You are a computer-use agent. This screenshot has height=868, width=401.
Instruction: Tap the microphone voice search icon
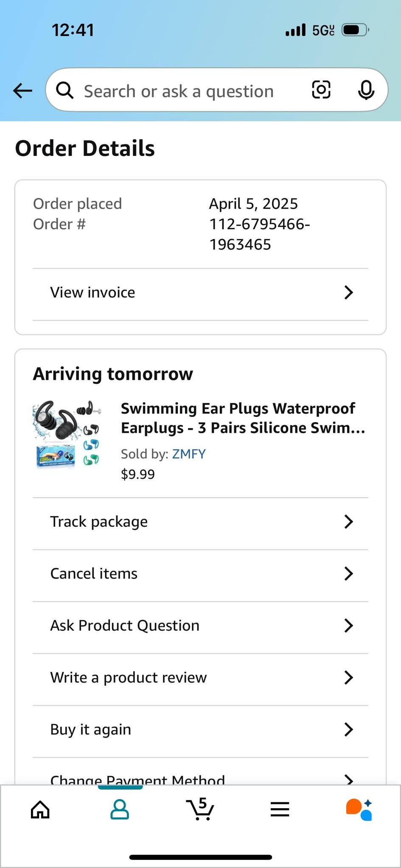point(366,90)
